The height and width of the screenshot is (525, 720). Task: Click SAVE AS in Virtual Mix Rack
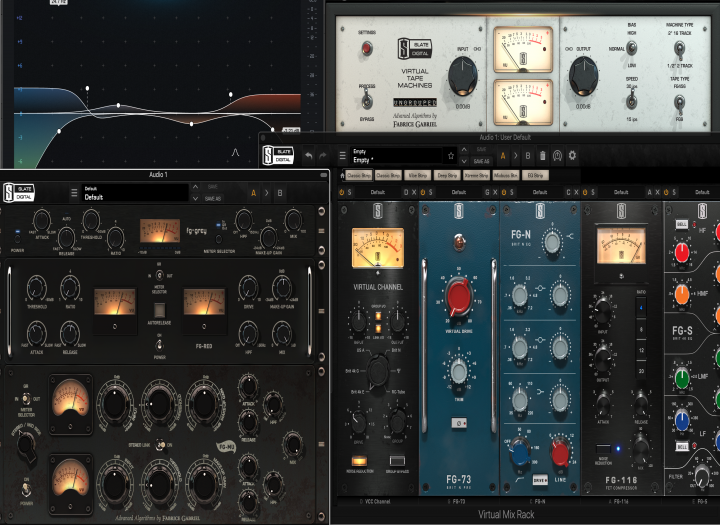pos(481,161)
